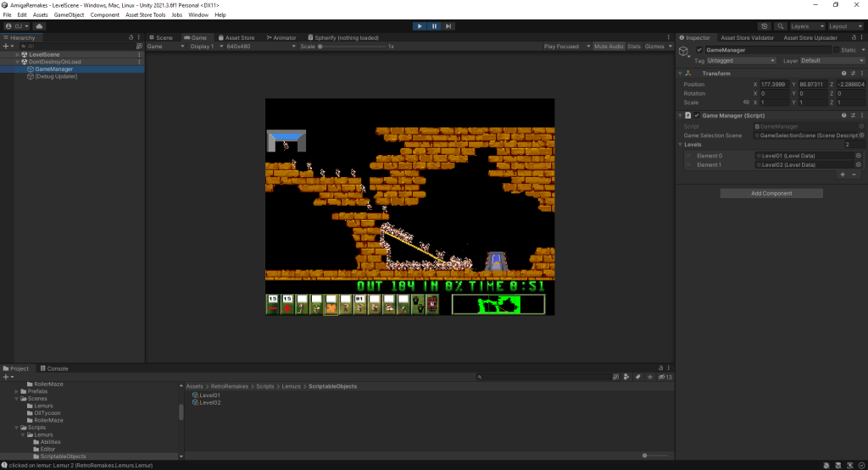Pause the game with the pause button
Viewport: 868px width, 470px height.
pyautogui.click(x=434, y=26)
